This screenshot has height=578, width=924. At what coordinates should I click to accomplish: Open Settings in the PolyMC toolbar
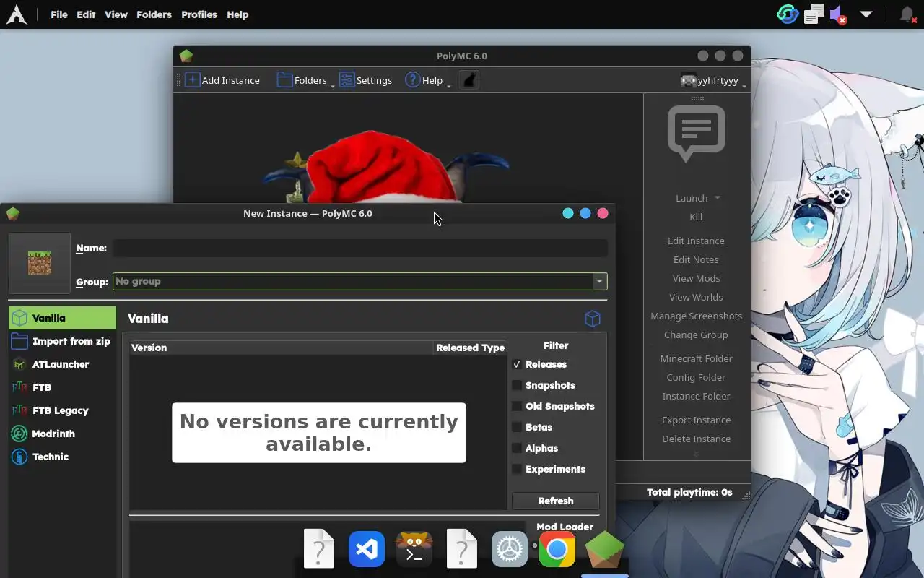pos(366,80)
